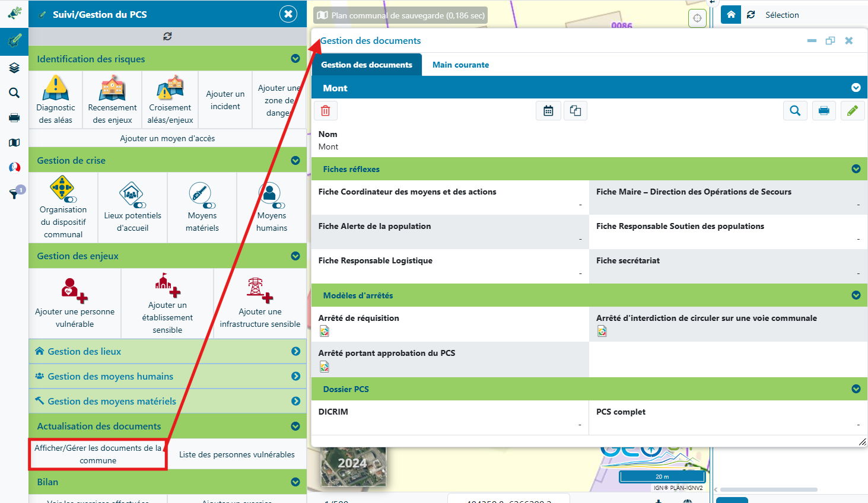
Task: Click the Organisation du dispositif communal icon
Action: pyautogui.click(x=62, y=187)
